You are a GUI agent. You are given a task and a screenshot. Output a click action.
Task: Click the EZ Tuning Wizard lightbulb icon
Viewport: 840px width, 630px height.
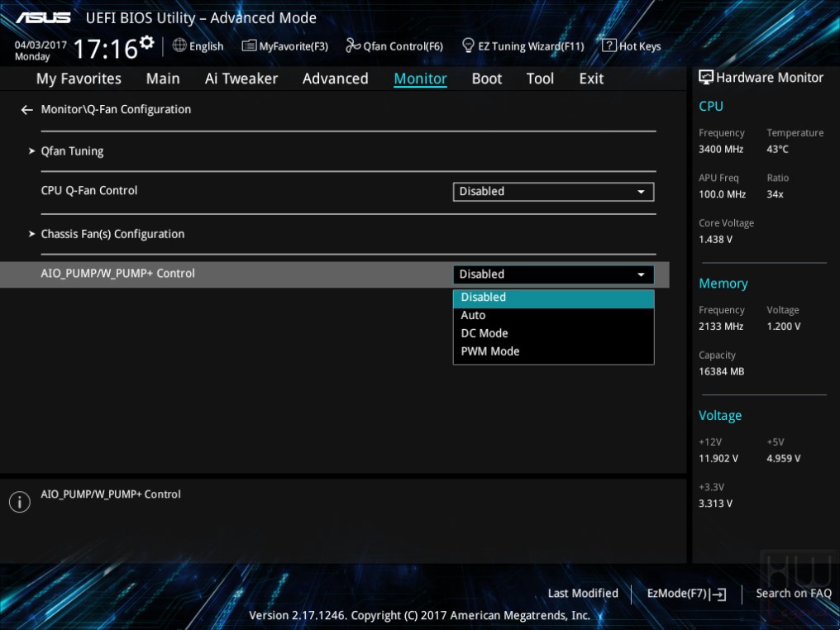(468, 45)
